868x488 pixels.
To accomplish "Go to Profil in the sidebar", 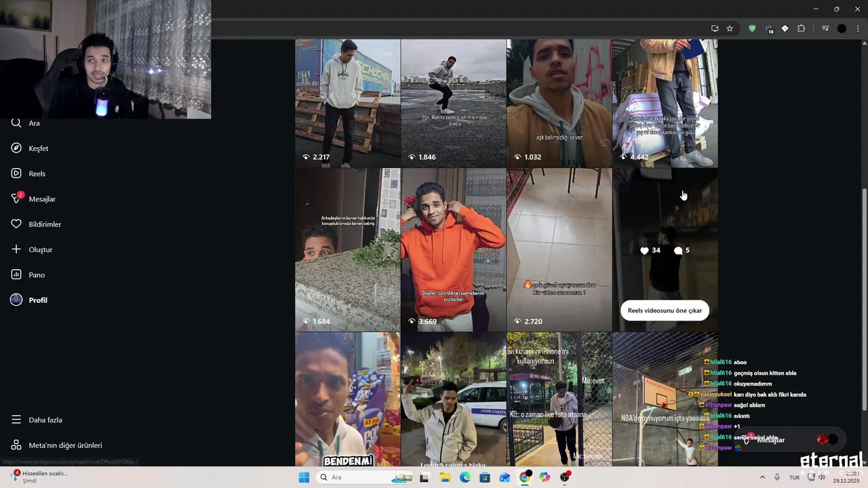I will click(29, 300).
